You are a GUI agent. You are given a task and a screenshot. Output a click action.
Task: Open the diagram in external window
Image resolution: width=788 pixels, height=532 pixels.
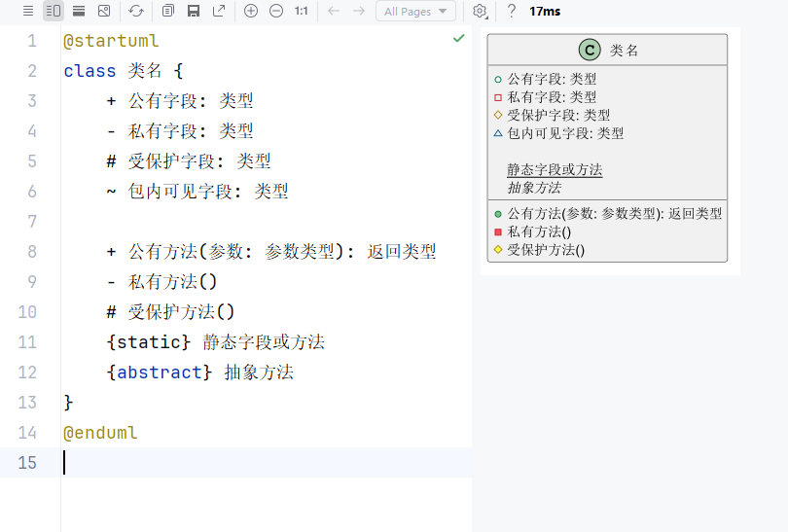219,11
